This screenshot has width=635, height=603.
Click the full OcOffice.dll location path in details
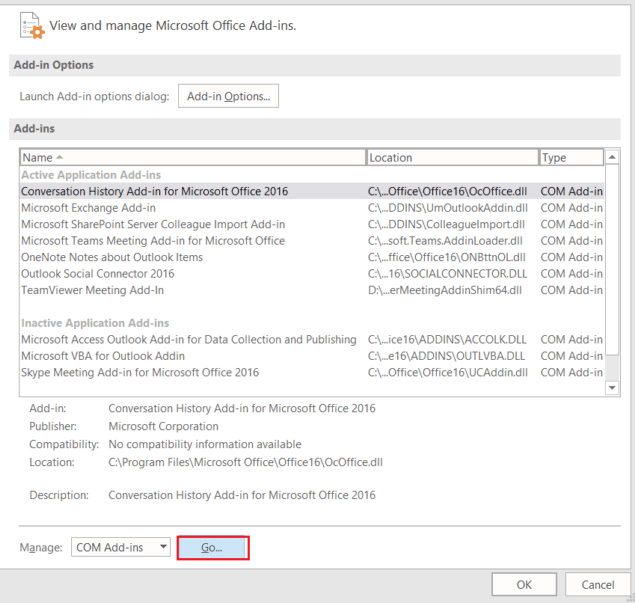click(x=245, y=462)
